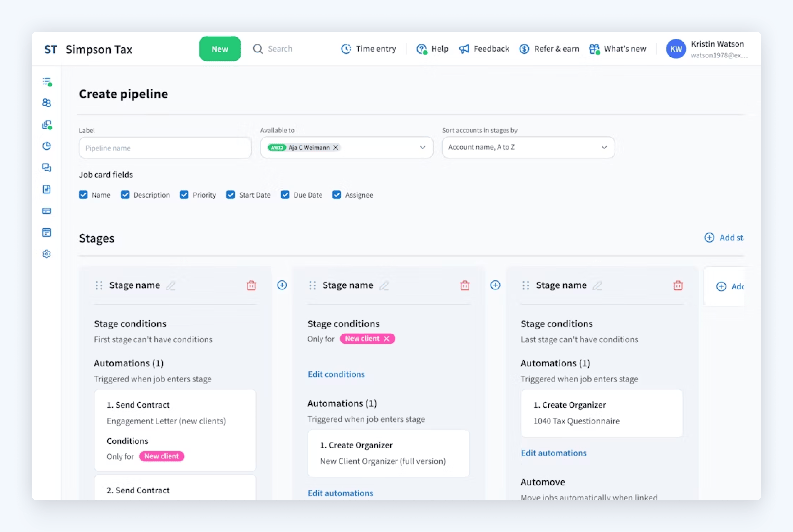Open Help from top bar
This screenshot has width=793, height=532.
pos(433,49)
